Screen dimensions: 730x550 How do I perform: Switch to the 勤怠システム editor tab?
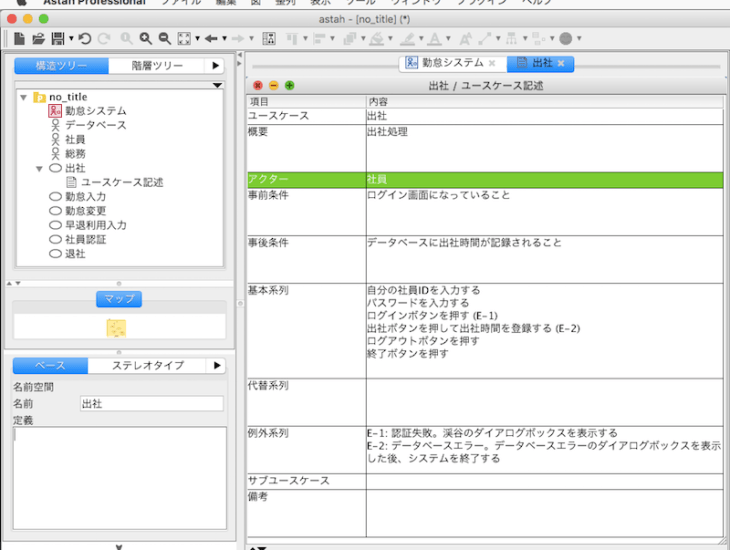tap(445, 63)
